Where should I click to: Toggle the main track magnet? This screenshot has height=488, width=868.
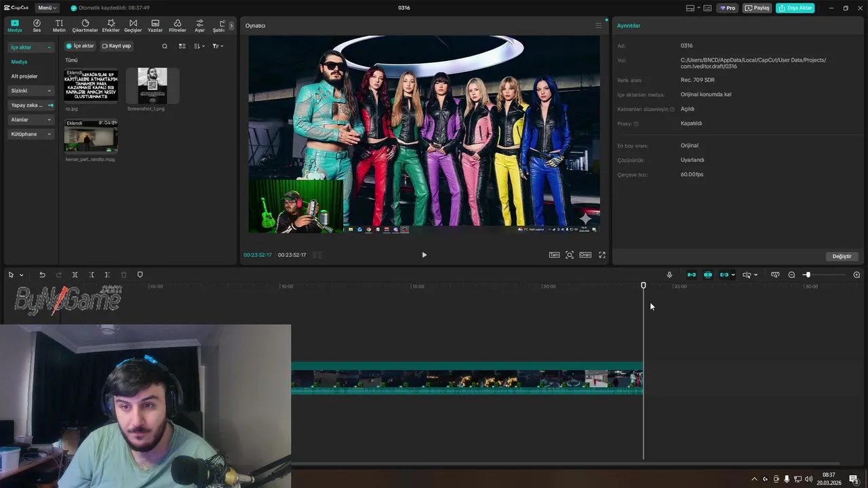[691, 274]
